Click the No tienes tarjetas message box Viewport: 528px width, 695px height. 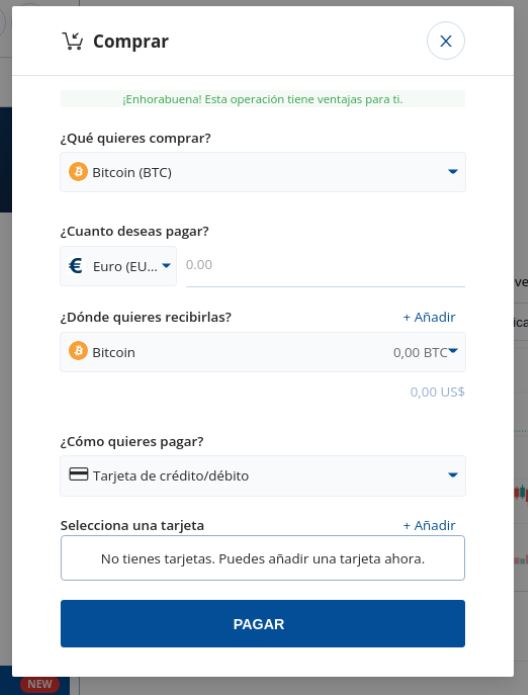(x=263, y=558)
